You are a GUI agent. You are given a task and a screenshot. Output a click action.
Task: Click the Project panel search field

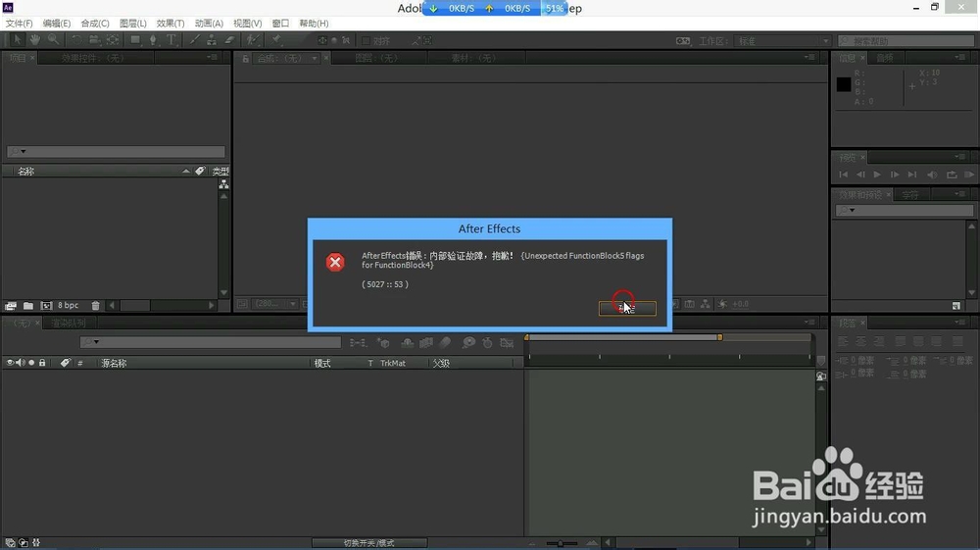tap(116, 151)
